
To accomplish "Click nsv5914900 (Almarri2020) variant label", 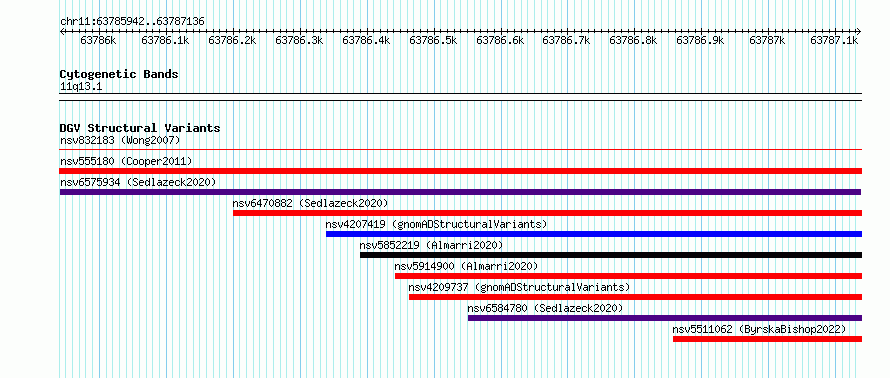I will 466,266.
